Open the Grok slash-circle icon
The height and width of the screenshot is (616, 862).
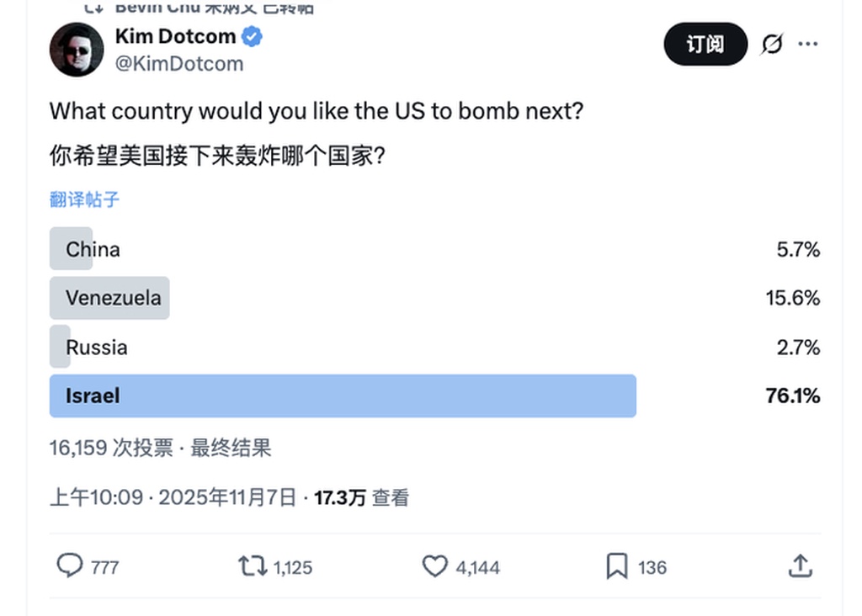(771, 44)
